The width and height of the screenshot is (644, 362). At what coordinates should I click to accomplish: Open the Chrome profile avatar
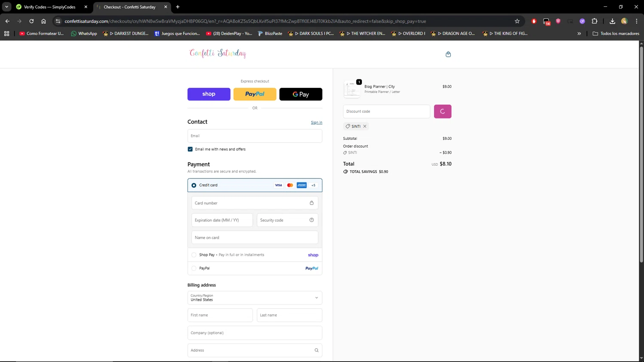click(x=624, y=21)
